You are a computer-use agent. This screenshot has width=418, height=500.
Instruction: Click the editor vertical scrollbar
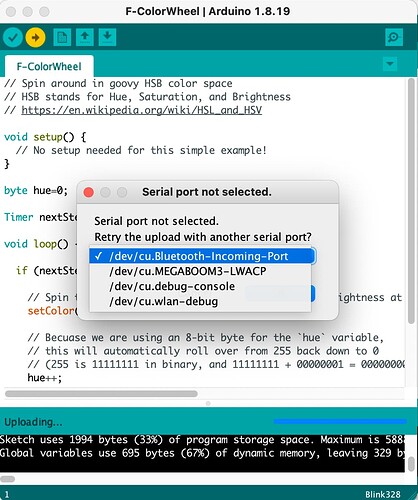pos(412,200)
